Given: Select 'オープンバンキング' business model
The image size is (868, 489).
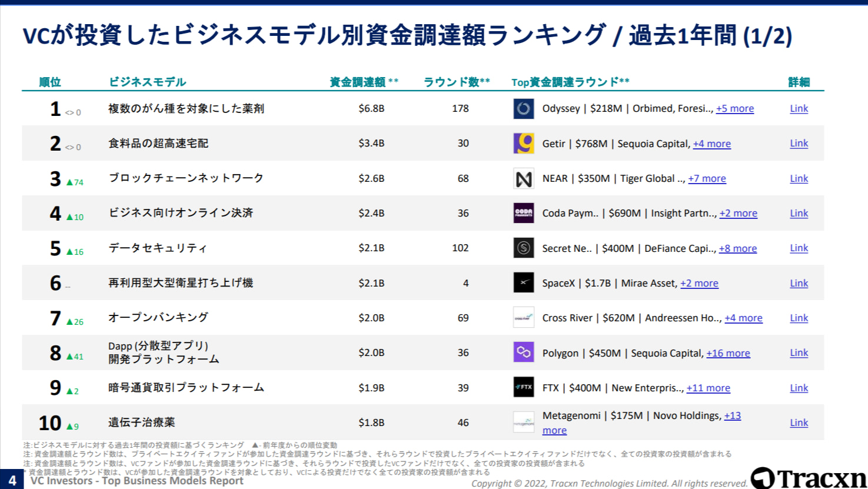Looking at the screenshot, I should (158, 318).
